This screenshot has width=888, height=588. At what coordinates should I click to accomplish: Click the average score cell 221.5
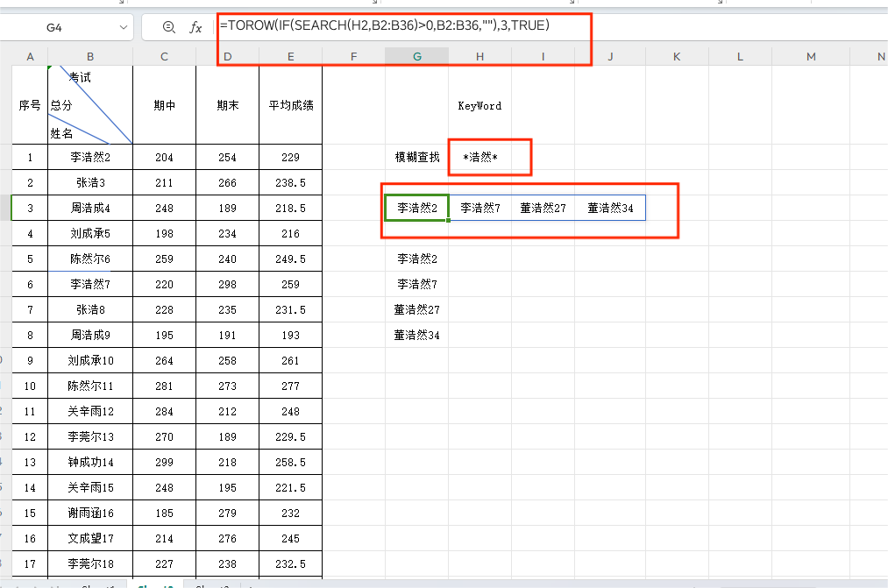(x=290, y=488)
